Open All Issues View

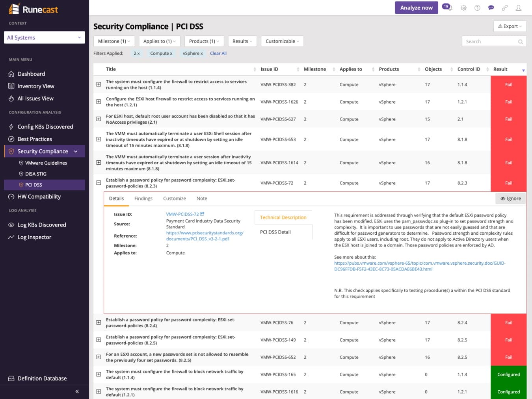35,98
